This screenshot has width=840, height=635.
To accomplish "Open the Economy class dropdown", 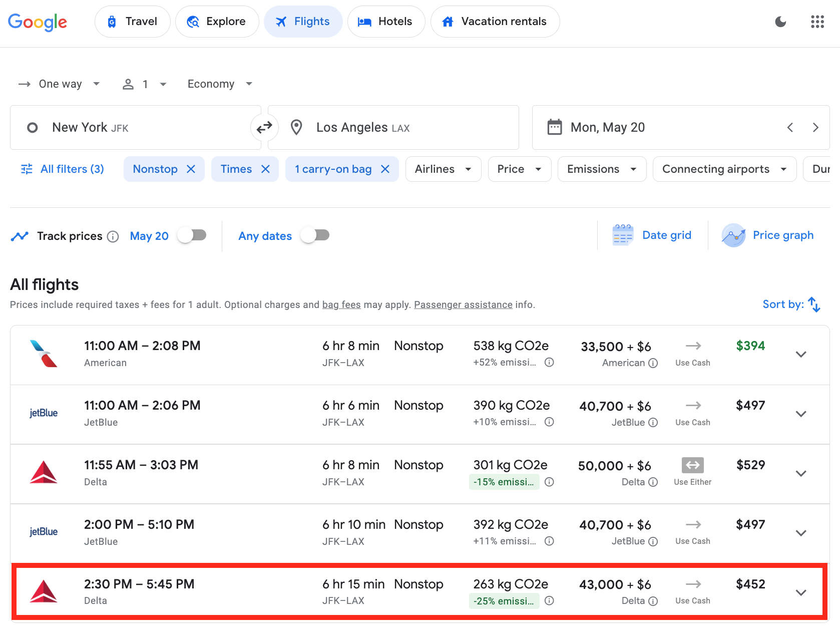I will click(220, 84).
